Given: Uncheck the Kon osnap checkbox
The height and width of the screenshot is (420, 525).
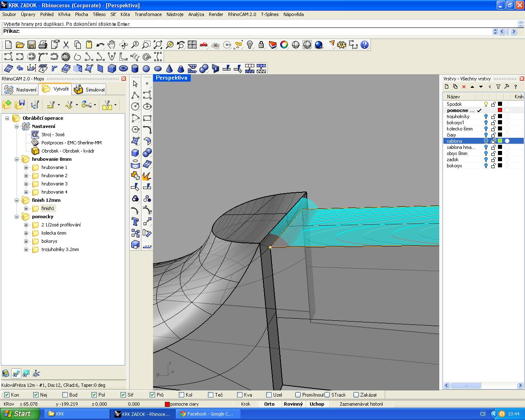Looking at the screenshot, I should pyautogui.click(x=7, y=395).
